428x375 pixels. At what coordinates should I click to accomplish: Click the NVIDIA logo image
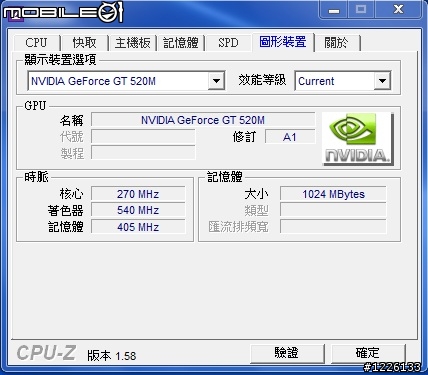click(x=358, y=139)
